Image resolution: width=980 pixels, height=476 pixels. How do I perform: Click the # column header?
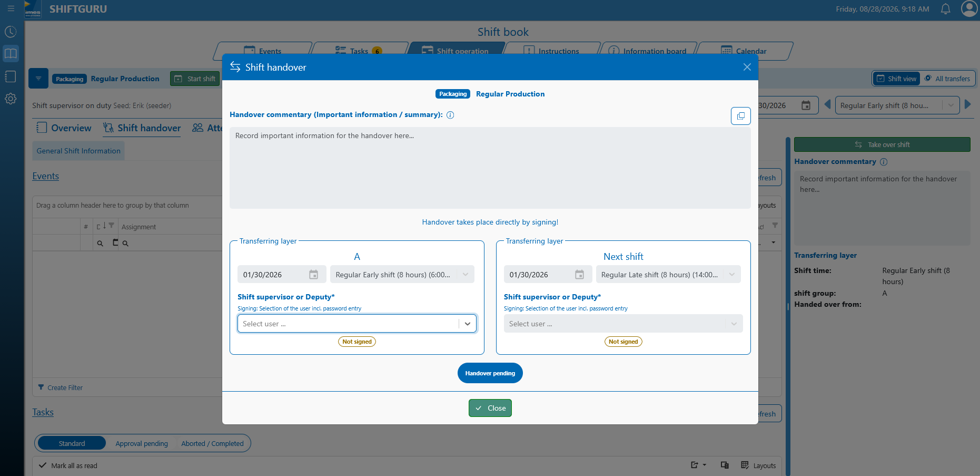click(86, 227)
